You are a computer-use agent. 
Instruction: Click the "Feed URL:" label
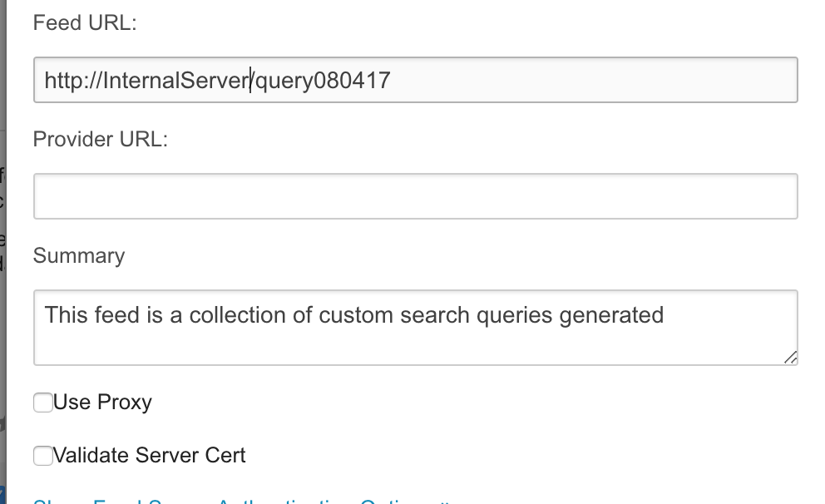coord(85,23)
